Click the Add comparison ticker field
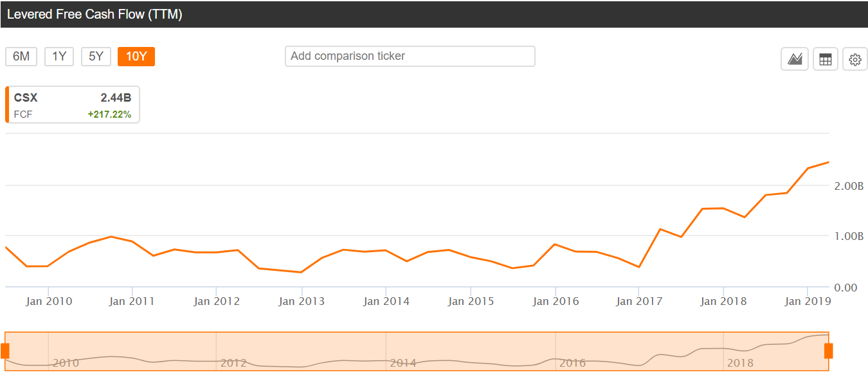This screenshot has width=868, height=377. pyautogui.click(x=410, y=56)
